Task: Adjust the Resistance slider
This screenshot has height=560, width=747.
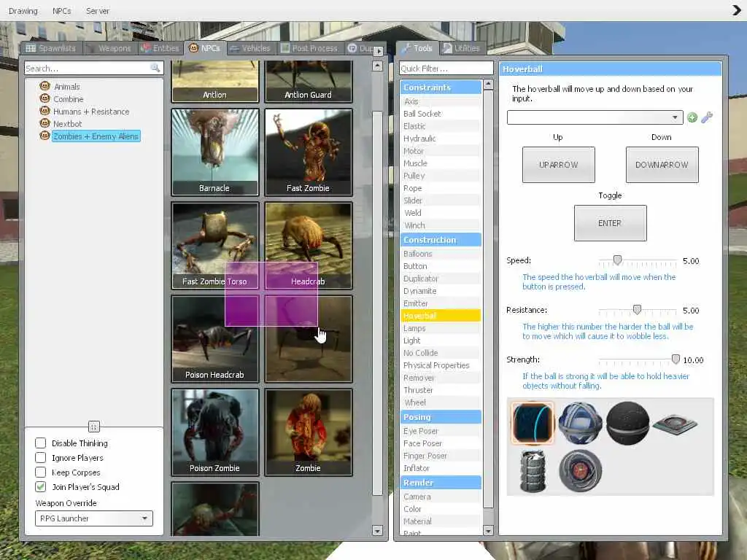Action: 637,309
